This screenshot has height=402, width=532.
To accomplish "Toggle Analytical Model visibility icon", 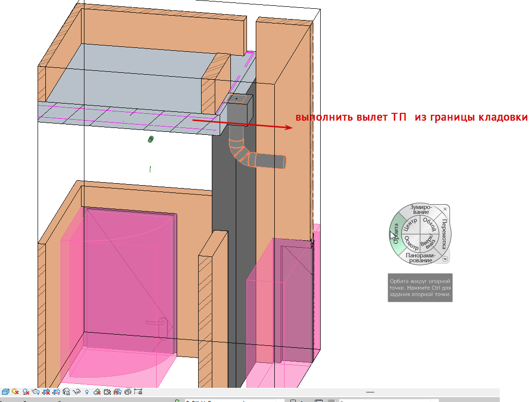I will [118, 392].
